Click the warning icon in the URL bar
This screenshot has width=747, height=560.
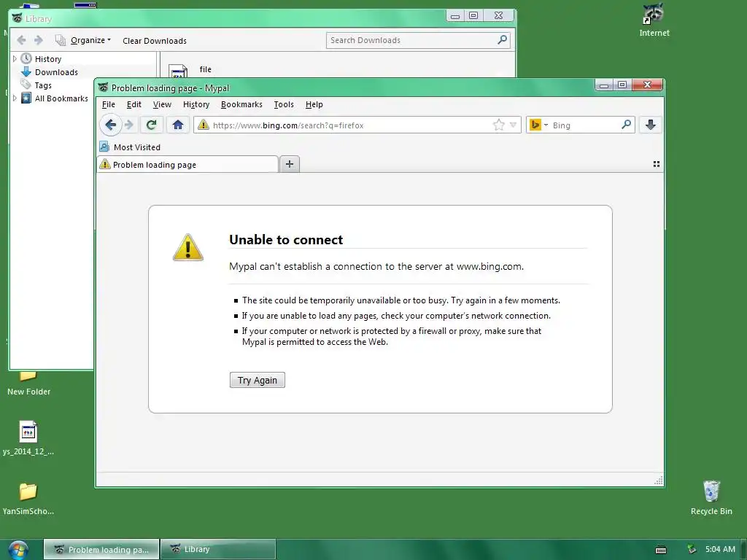[204, 125]
